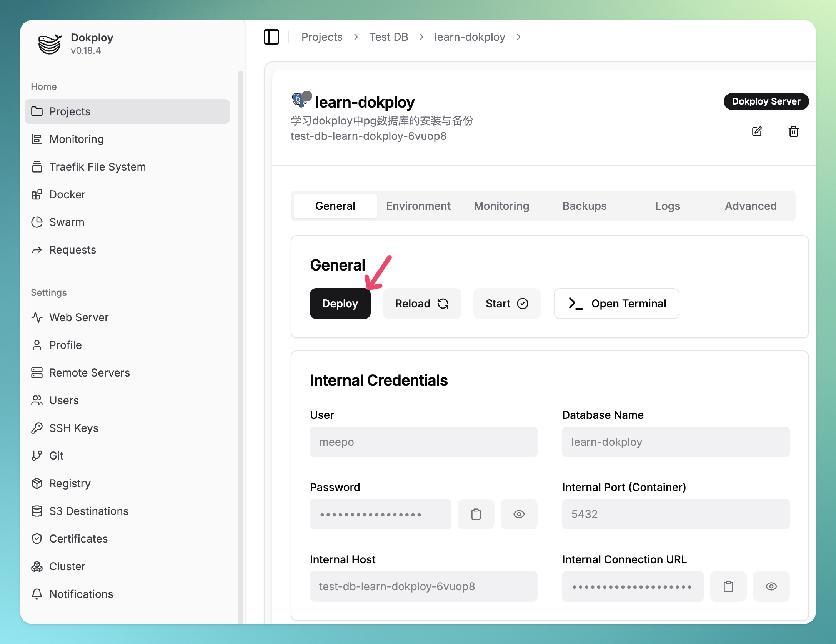The image size is (836, 644).
Task: Open SSH Keys settings
Action: (x=127, y=428)
